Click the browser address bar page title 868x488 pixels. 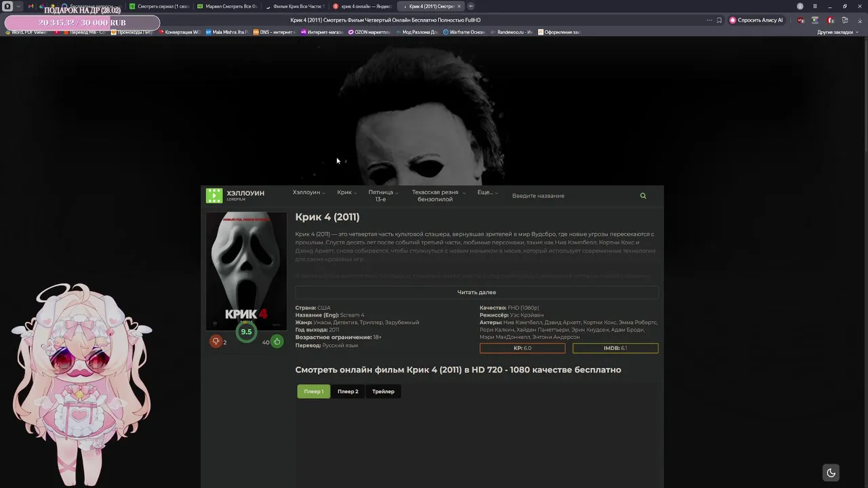[385, 20]
